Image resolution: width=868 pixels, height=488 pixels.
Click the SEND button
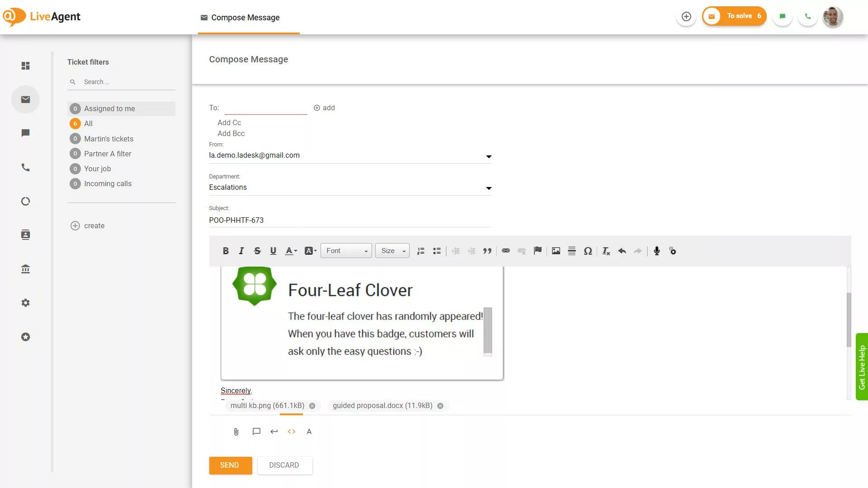230,465
